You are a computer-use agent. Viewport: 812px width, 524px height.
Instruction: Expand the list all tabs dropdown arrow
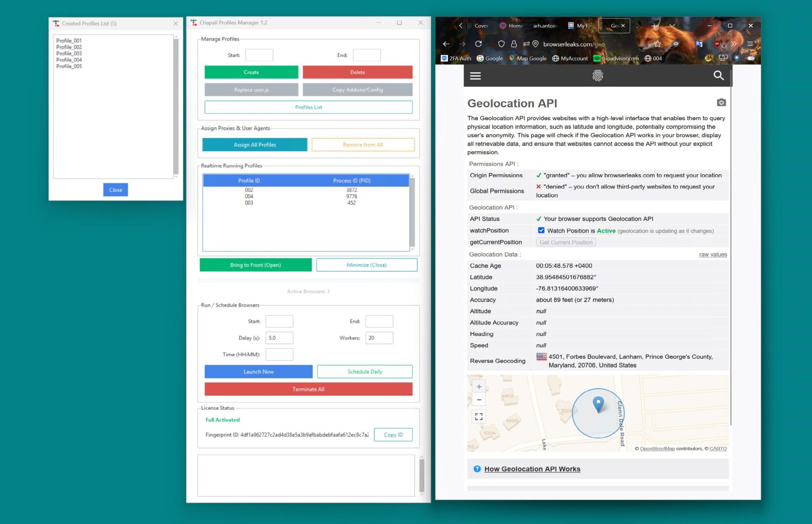click(x=672, y=26)
